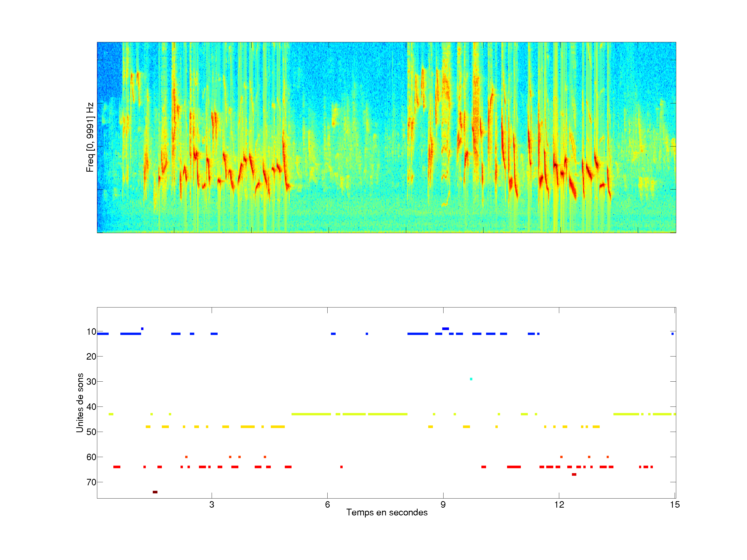Select the raised blue segment at 9 seconds
The width and height of the screenshot is (747, 560).
(445, 328)
